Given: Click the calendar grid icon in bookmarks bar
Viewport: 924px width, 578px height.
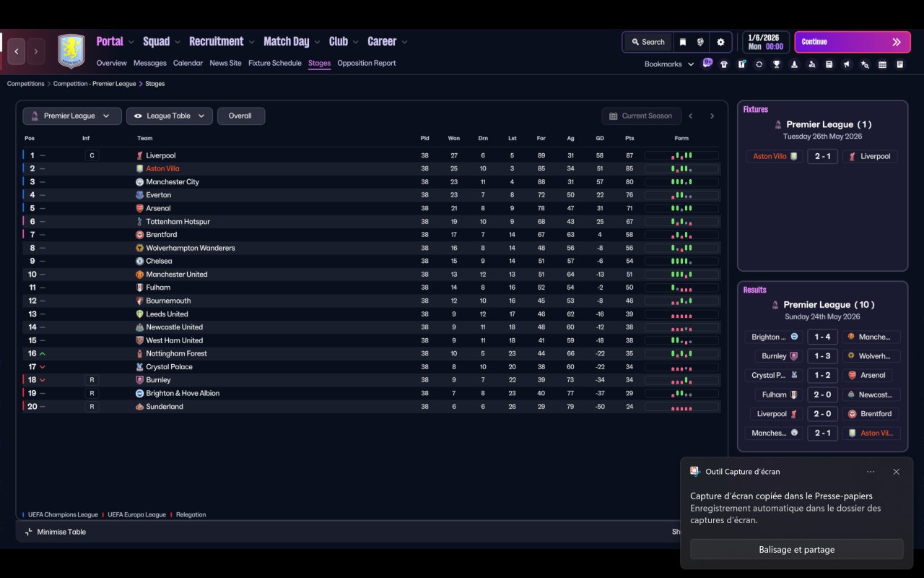Looking at the screenshot, I should (x=882, y=64).
